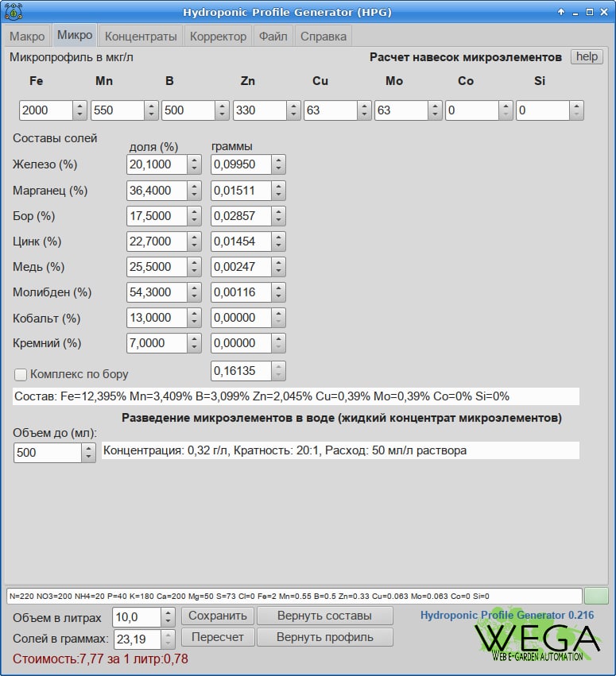Click the 'Состав: Fe=12,395%' text line

click(x=296, y=396)
